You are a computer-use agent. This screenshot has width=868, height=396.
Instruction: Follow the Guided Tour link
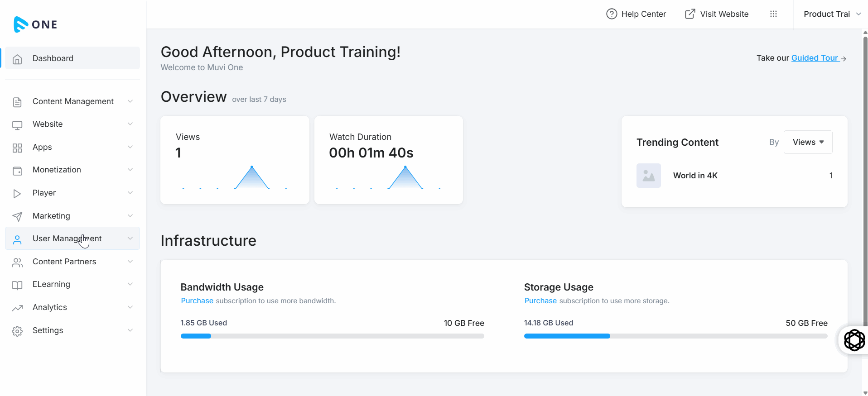815,58
